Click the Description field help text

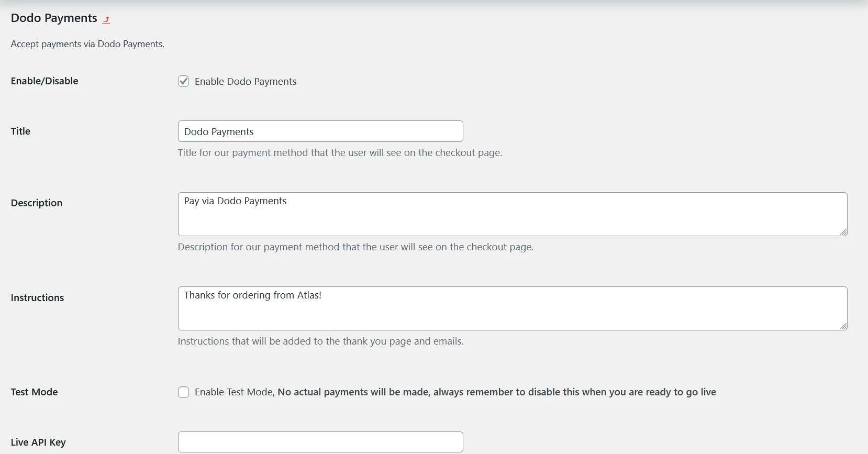(x=355, y=247)
